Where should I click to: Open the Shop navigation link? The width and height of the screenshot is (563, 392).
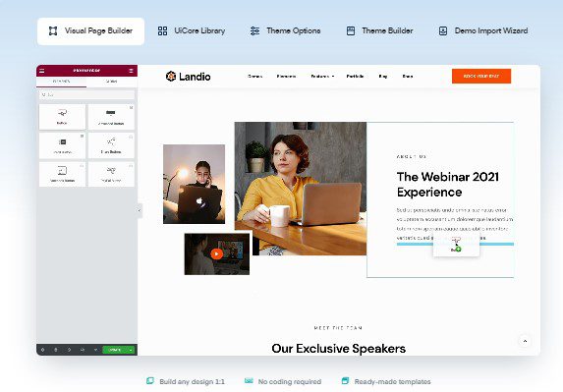[x=408, y=76]
